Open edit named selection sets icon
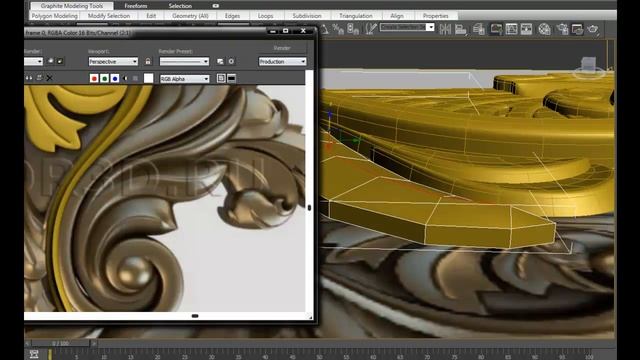This screenshot has height=360, width=640. (371, 29)
